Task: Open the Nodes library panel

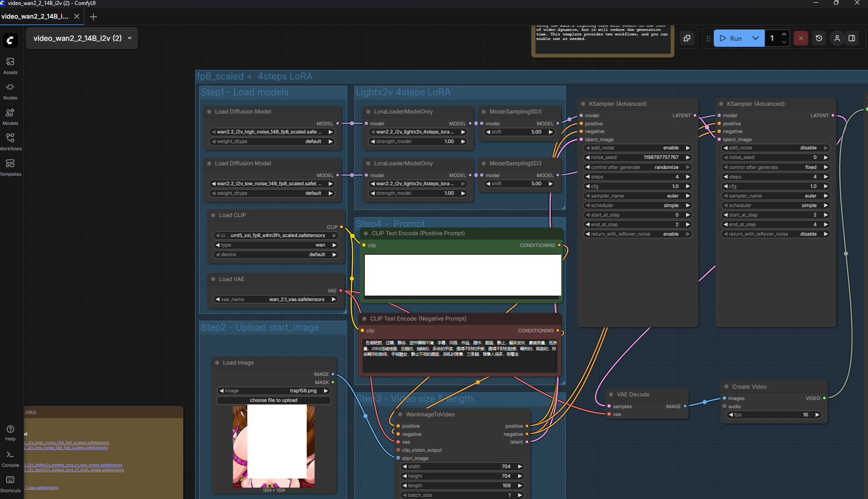Action: pyautogui.click(x=10, y=91)
